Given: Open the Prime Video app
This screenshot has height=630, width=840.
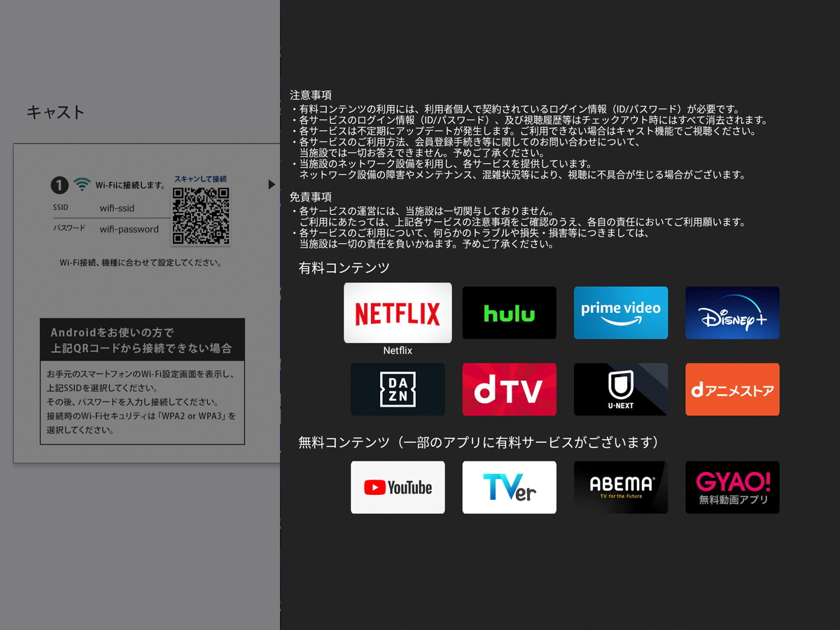Looking at the screenshot, I should point(621,313).
